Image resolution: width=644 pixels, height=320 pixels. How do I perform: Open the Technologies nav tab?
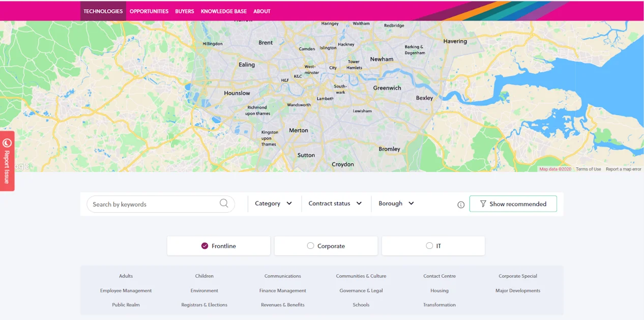point(103,11)
